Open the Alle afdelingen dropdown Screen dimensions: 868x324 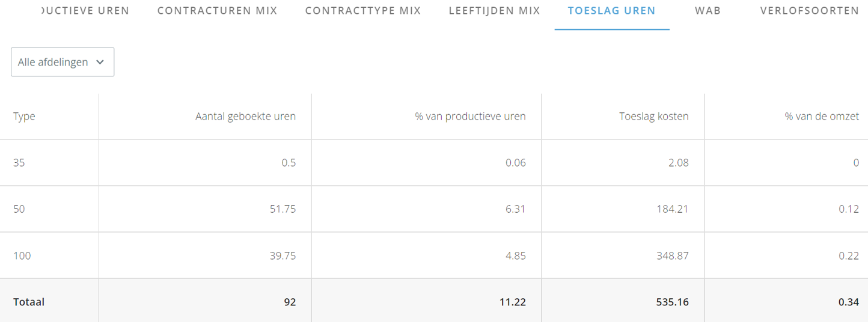[x=63, y=62]
